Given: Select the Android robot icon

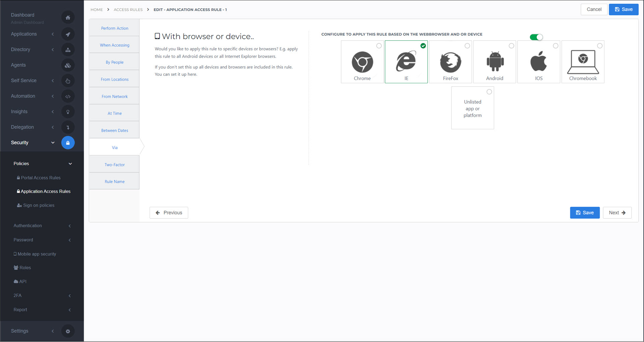Looking at the screenshot, I should 495,61.
